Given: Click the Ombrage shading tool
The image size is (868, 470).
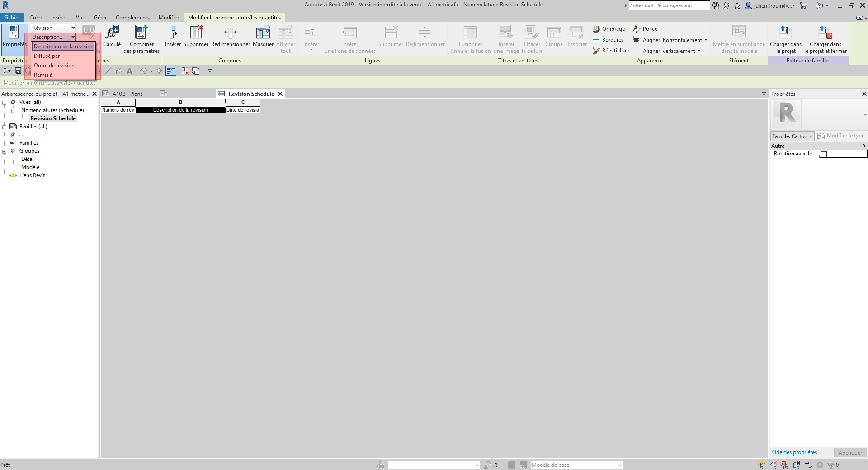Looking at the screenshot, I should pos(609,29).
